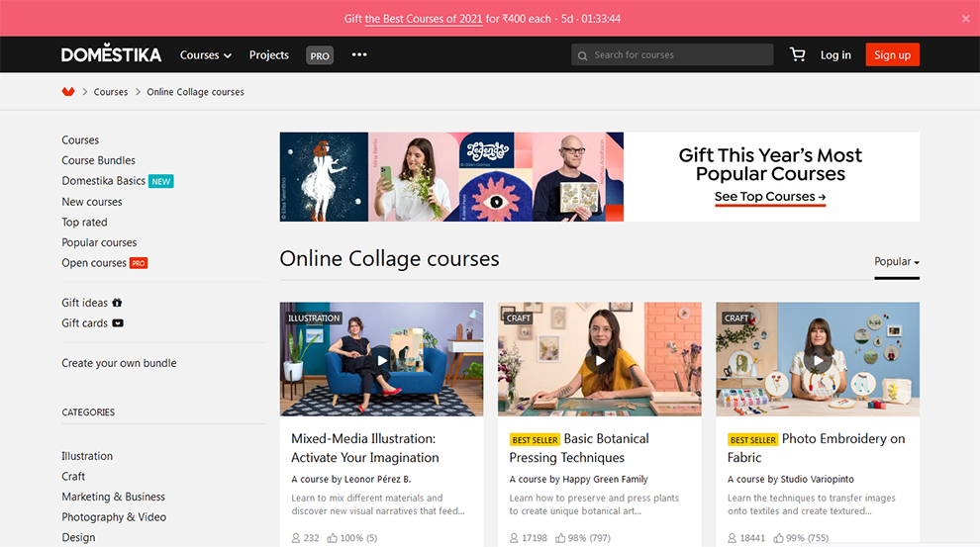Select Top rated in the sidebar
Image resolution: width=980 pixels, height=547 pixels.
[84, 223]
